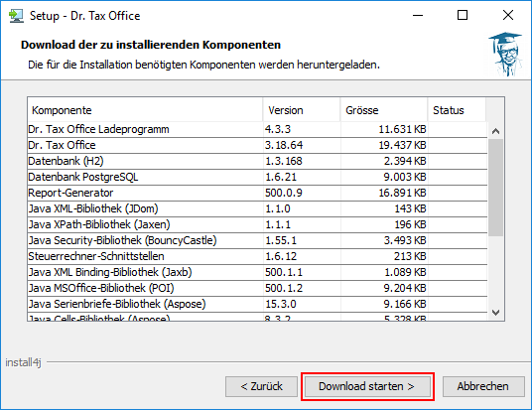
Task: Cancel setup with Abbrechen button
Action: [x=483, y=386]
